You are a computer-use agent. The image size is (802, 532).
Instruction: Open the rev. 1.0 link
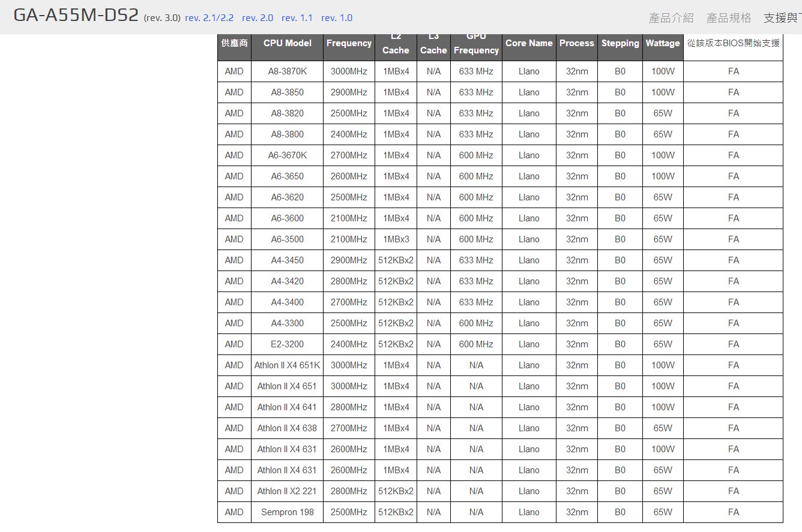[337, 18]
